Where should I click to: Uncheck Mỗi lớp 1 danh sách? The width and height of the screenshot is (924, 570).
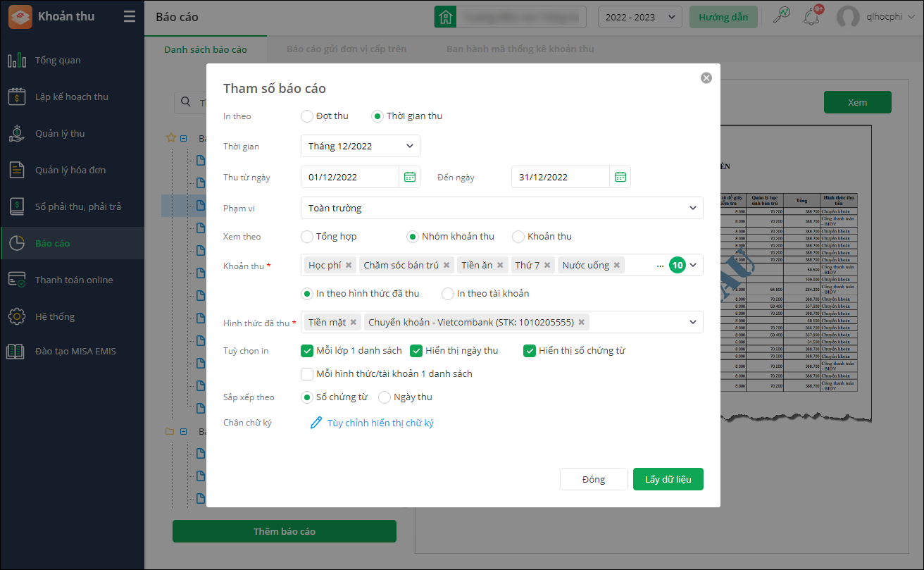[x=307, y=351]
